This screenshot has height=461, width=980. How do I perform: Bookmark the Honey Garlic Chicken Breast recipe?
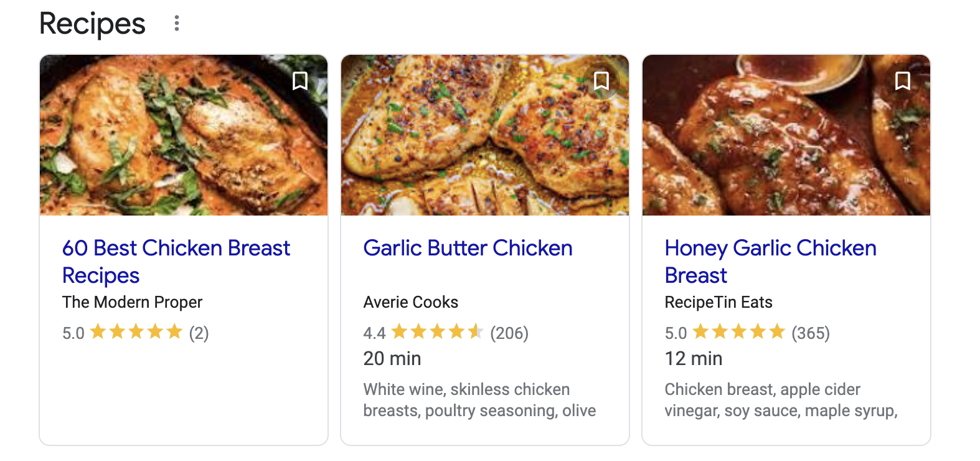pos(903,81)
